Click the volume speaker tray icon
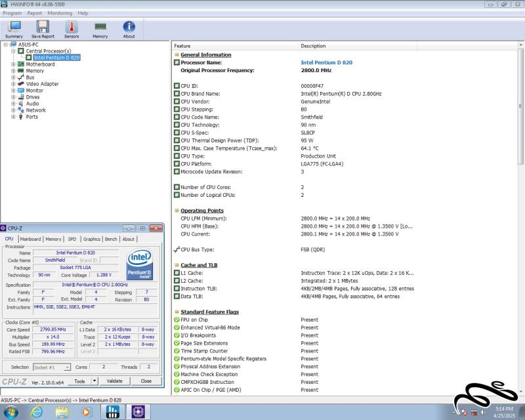This screenshot has width=525, height=420. 484,412
